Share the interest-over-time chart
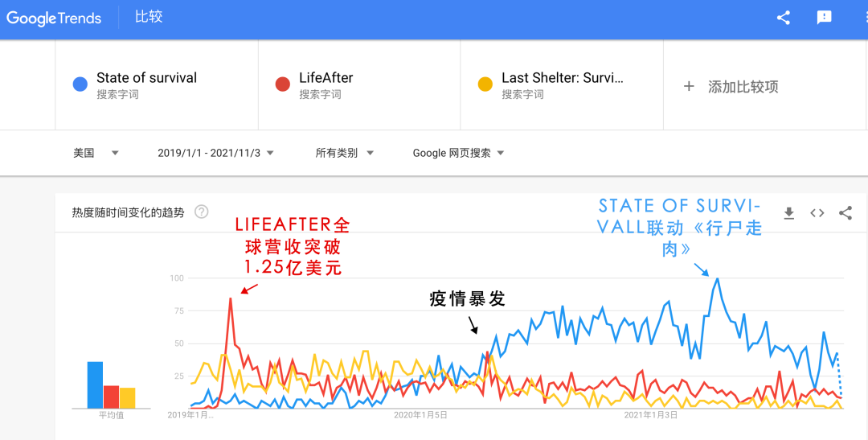The width and height of the screenshot is (868, 440). (x=845, y=213)
